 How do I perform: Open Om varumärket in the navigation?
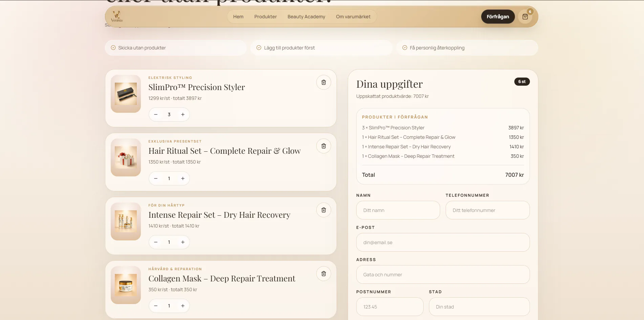pyautogui.click(x=353, y=17)
